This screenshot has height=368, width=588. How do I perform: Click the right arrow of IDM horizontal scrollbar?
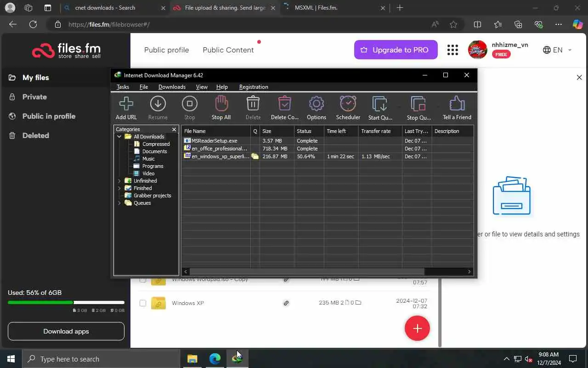tap(469, 271)
